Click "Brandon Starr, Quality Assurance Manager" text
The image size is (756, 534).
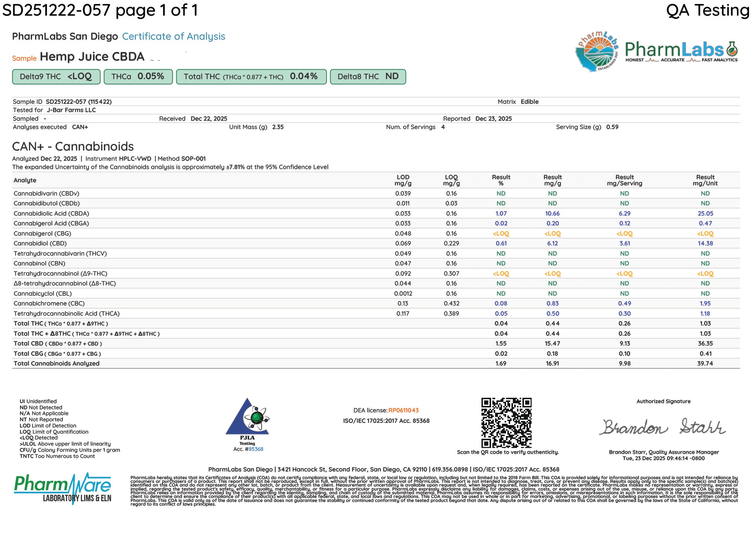664,452
